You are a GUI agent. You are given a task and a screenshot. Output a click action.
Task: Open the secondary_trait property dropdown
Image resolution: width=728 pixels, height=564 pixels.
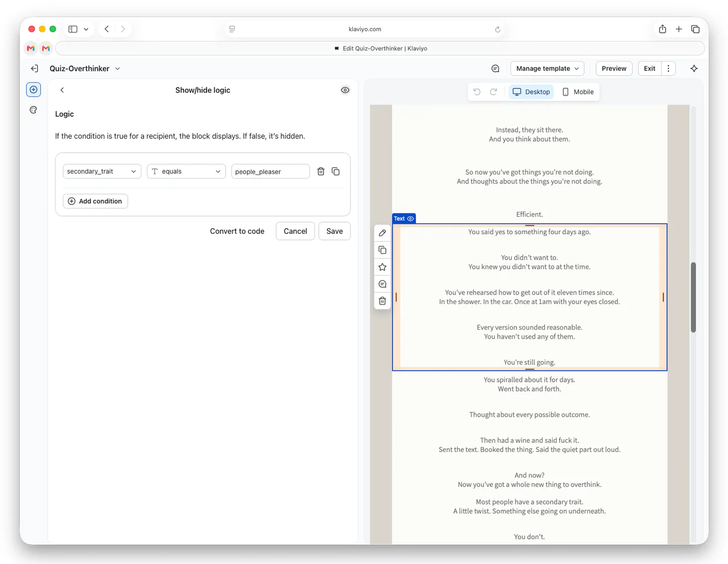click(102, 171)
